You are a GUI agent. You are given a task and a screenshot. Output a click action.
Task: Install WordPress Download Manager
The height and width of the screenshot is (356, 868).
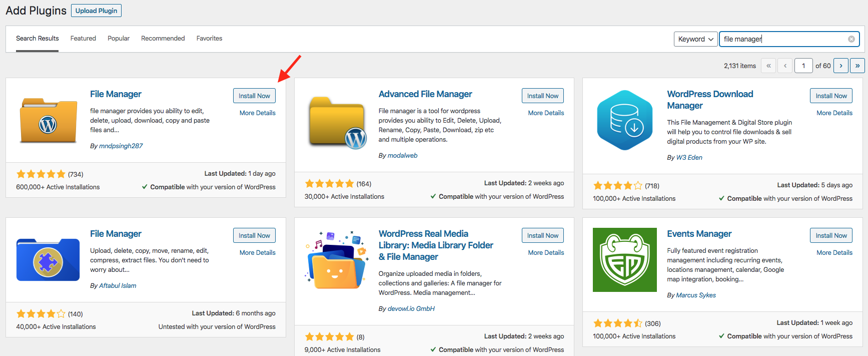coord(831,96)
